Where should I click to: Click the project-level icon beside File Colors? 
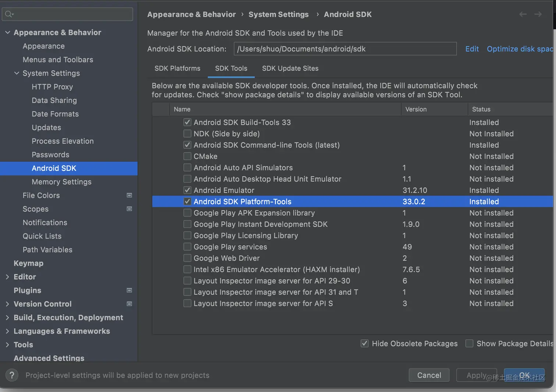click(129, 195)
